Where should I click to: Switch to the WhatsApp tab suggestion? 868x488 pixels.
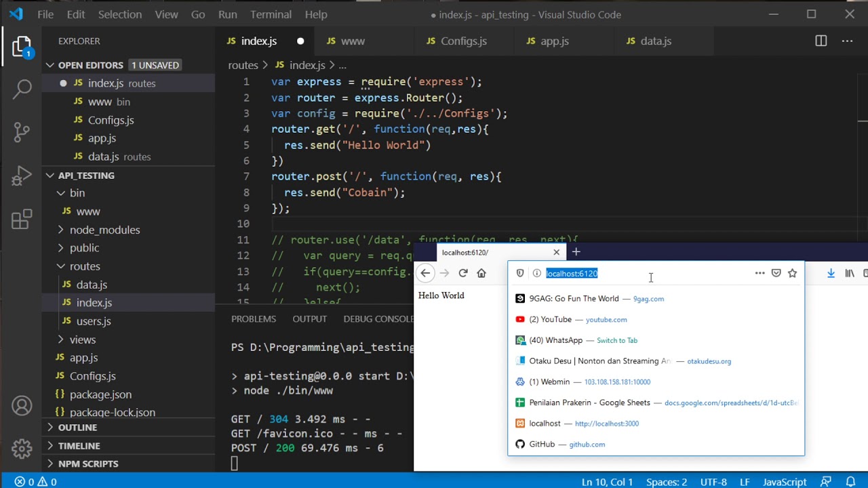click(x=656, y=340)
